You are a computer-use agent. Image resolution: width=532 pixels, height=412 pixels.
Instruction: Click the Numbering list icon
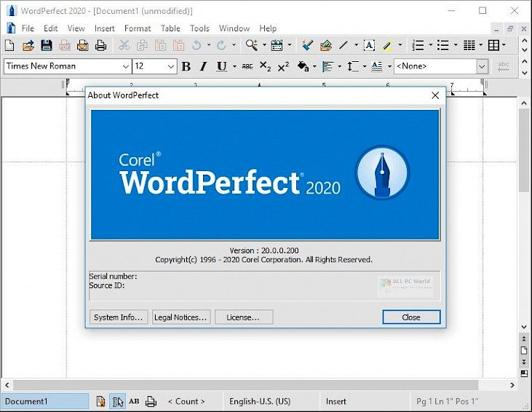(x=418, y=45)
